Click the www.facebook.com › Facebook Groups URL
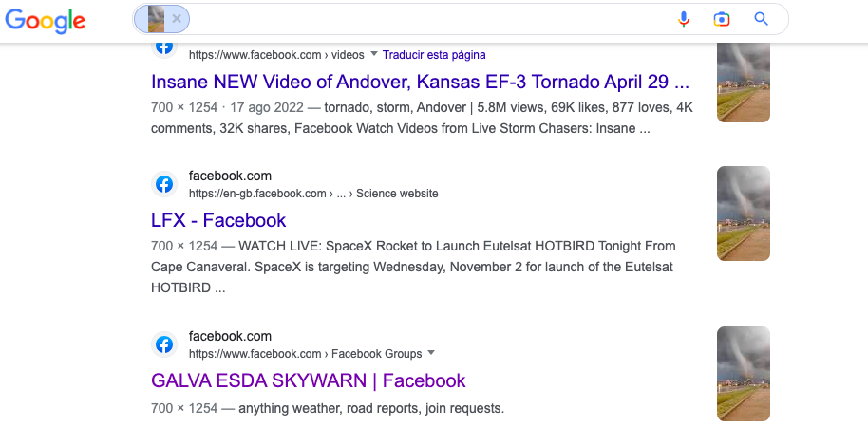The height and width of the screenshot is (445, 868). [x=305, y=354]
